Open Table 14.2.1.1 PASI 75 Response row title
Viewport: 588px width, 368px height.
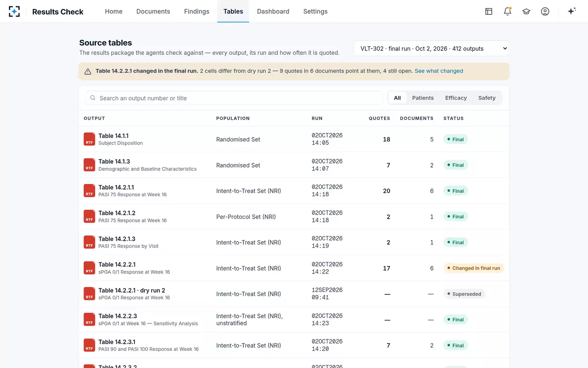tap(116, 187)
